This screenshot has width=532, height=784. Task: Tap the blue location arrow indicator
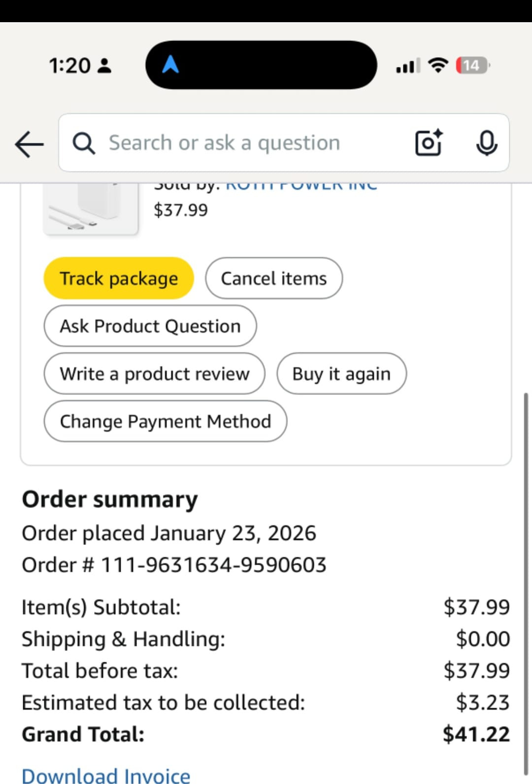[x=170, y=65]
